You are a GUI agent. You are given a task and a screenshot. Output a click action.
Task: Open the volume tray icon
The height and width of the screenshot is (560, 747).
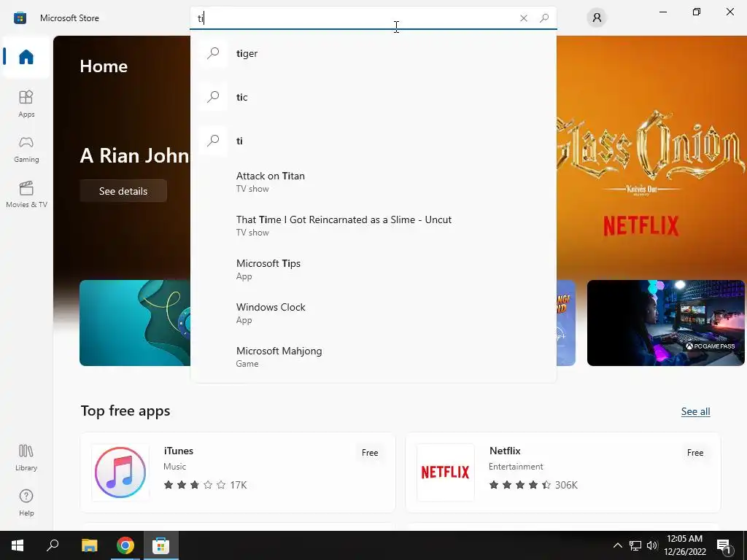[651, 545]
